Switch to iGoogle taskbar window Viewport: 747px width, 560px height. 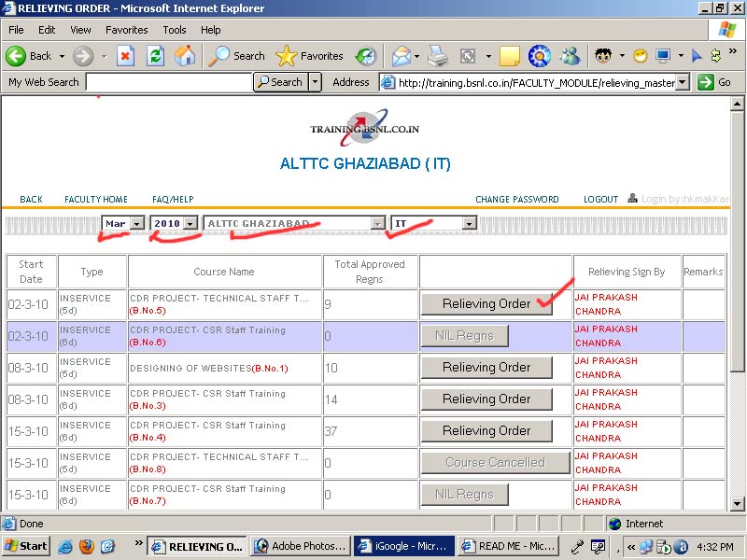click(403, 546)
